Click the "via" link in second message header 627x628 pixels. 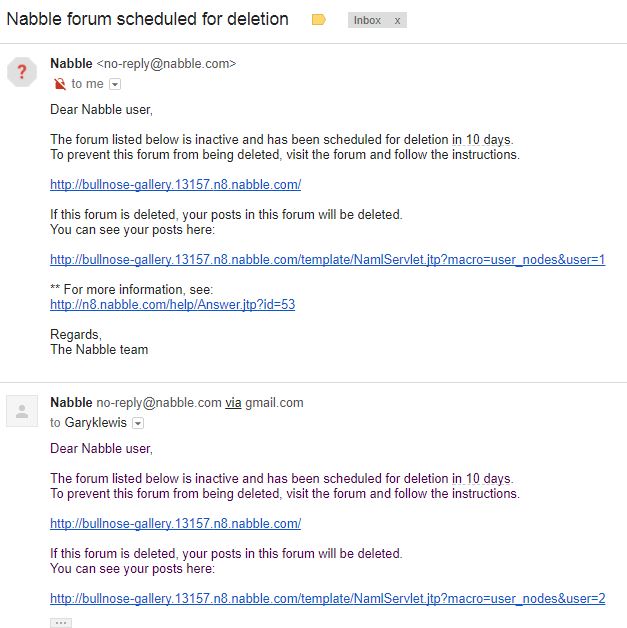pos(233,403)
